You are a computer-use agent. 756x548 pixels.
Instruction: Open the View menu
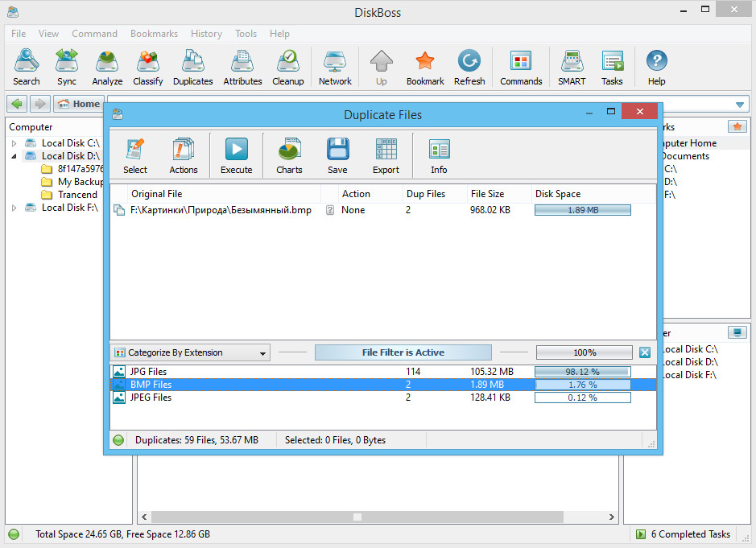[x=48, y=34]
